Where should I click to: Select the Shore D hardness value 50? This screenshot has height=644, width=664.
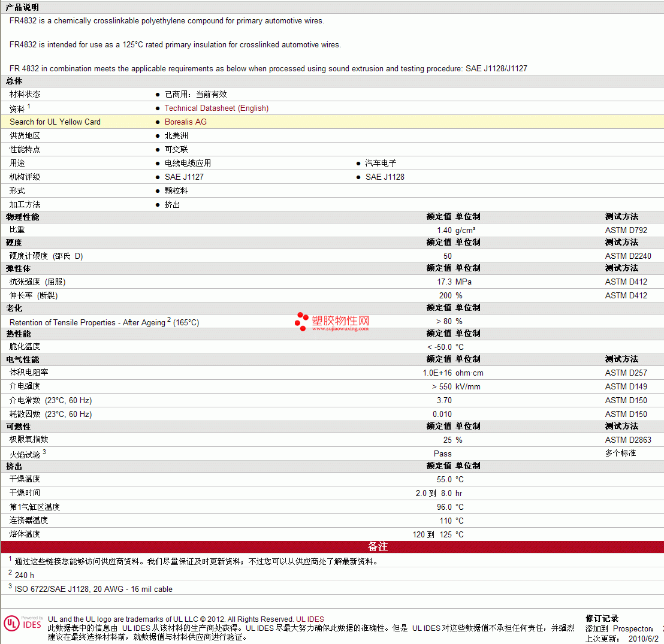pos(448,256)
